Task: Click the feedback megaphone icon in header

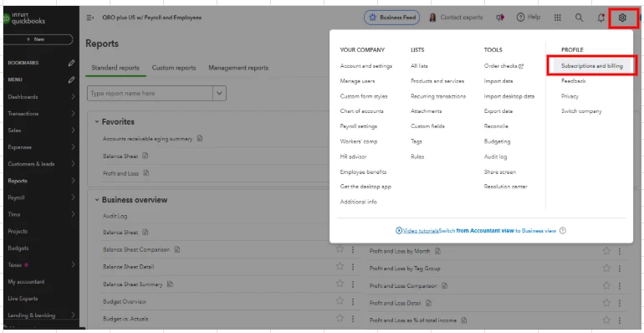Action: click(x=500, y=18)
